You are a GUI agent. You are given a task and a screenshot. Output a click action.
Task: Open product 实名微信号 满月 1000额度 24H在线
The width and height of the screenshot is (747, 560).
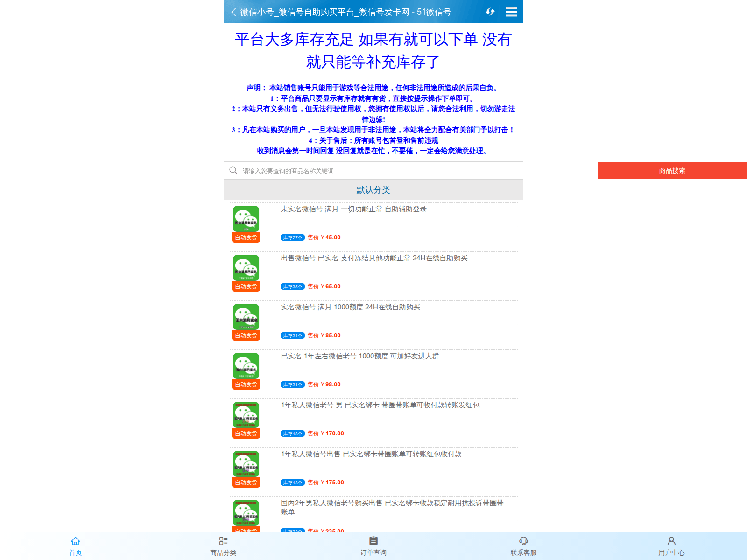pos(350,307)
